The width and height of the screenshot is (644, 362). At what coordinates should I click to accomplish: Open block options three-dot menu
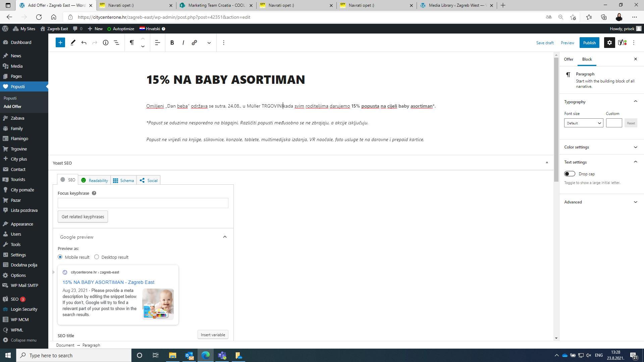click(x=224, y=43)
